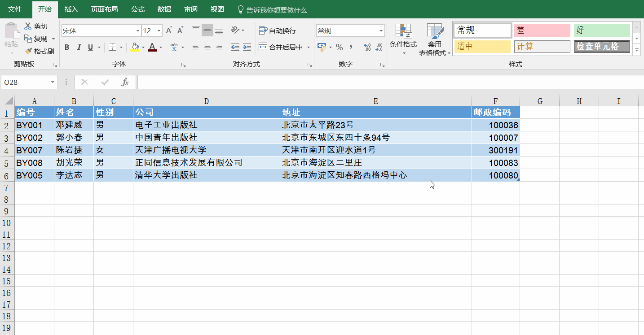Open Conditional Formatting (条件格式)
Viewport: 644px width, 335px height.
point(403,39)
